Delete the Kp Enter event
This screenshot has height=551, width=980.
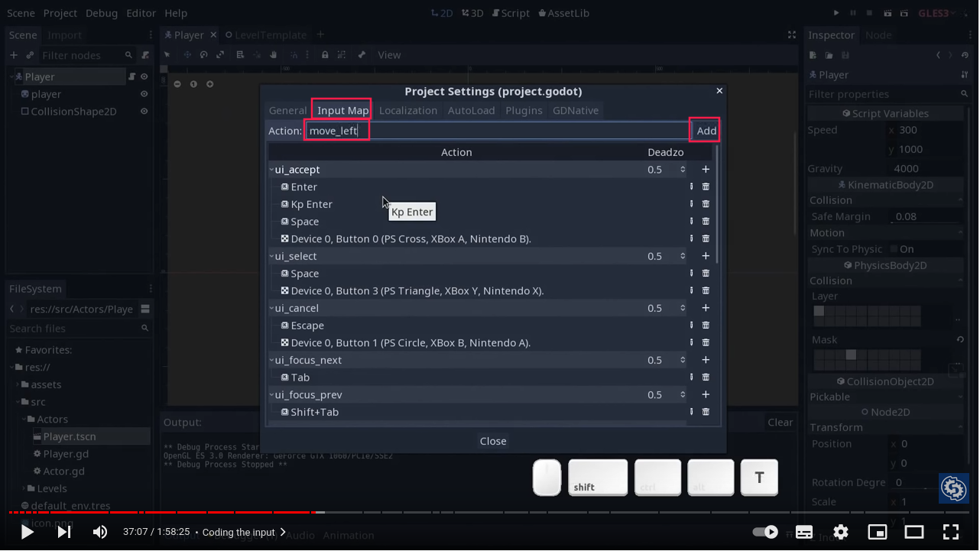point(706,204)
